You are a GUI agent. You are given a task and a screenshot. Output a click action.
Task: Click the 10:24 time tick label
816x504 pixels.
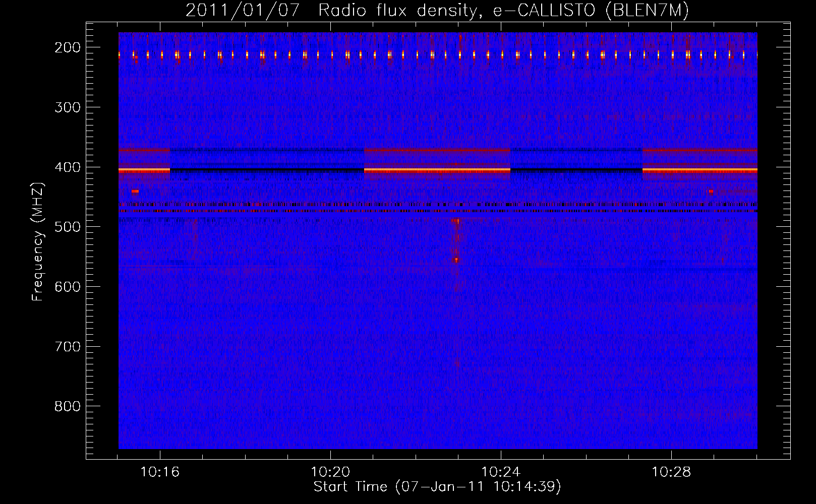pos(501,472)
